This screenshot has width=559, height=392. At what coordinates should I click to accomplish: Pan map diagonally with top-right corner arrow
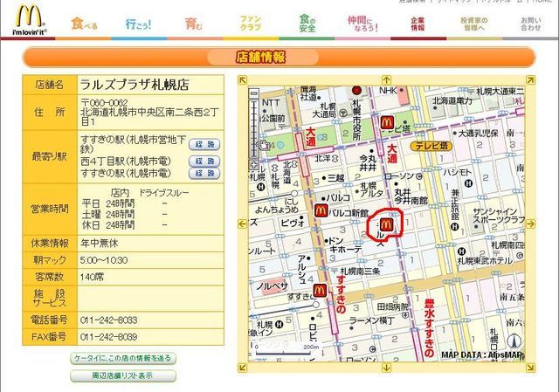click(528, 80)
